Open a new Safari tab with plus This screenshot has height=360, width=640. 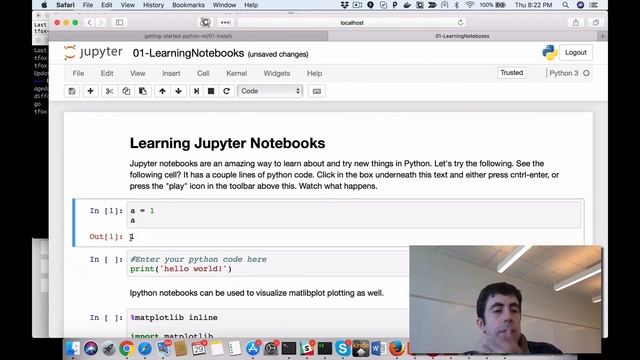(602, 36)
